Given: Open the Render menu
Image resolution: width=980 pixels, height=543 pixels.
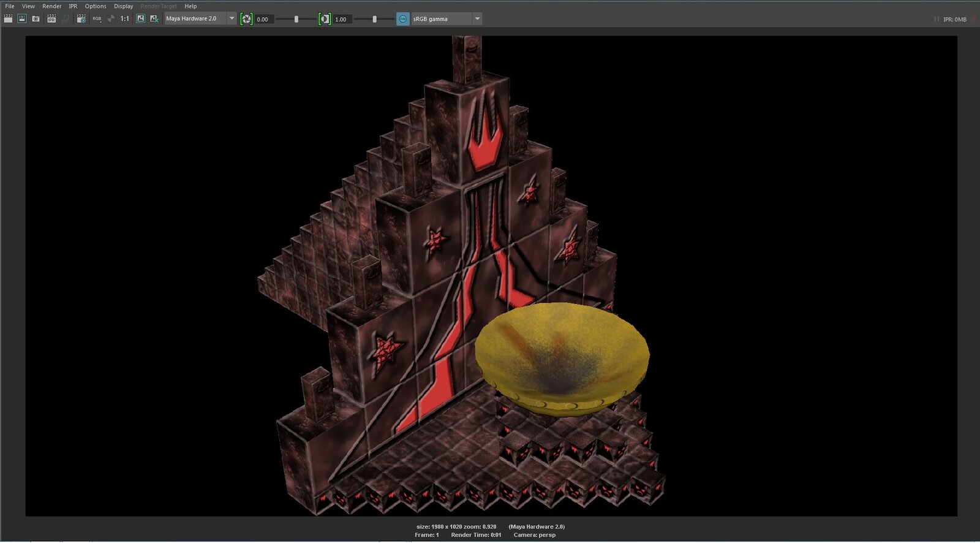Looking at the screenshot, I should tap(52, 6).
